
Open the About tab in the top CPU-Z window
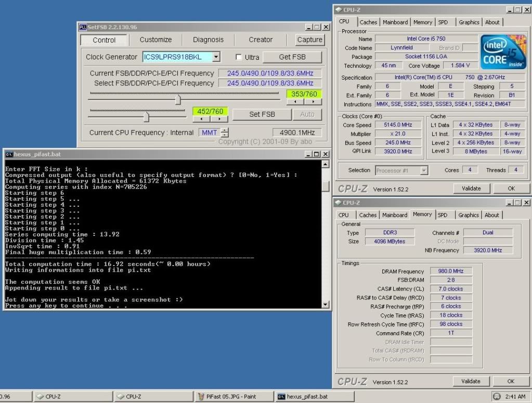492,22
